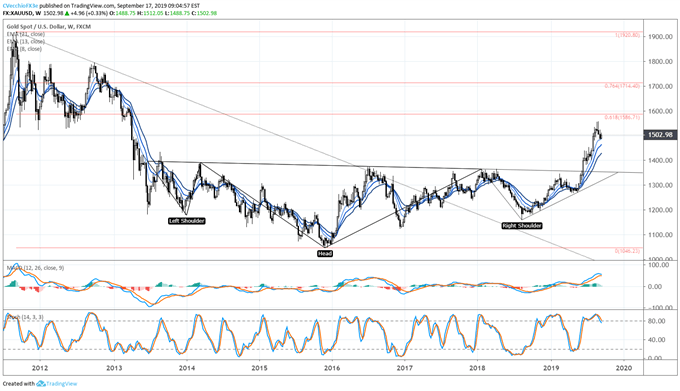Click the 1800.00 price axis value
The width and height of the screenshot is (680, 391).
click(660, 62)
